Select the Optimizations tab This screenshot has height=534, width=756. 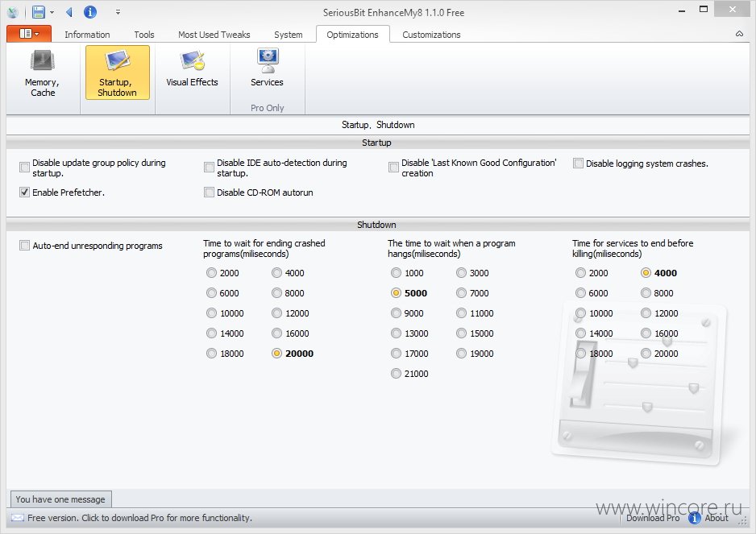click(352, 35)
